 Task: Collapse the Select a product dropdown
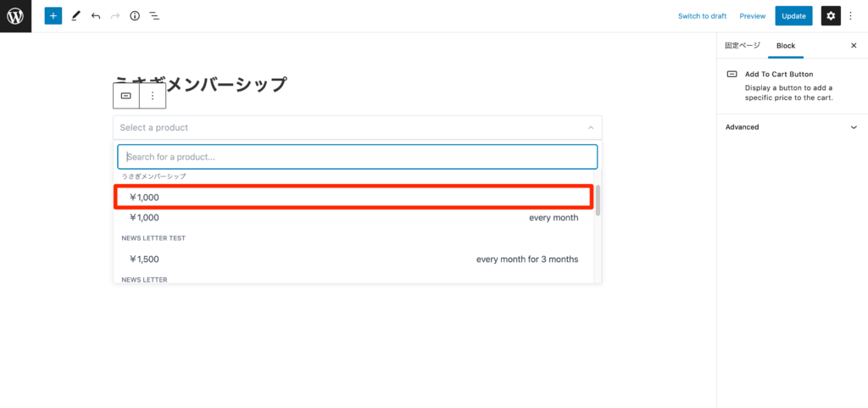(358, 127)
